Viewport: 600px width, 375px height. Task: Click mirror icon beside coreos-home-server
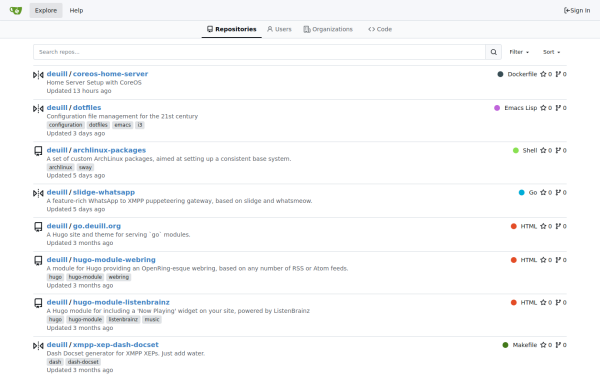pyautogui.click(x=38, y=75)
